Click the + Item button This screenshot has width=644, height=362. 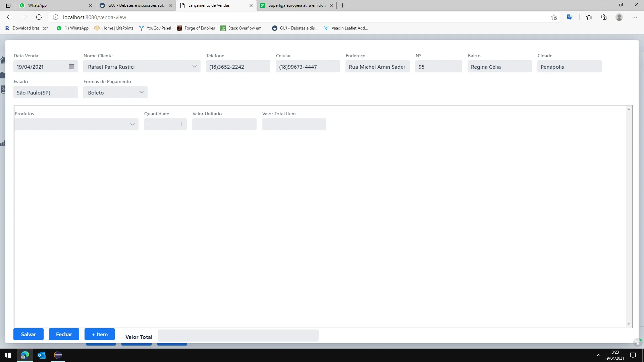point(100,334)
